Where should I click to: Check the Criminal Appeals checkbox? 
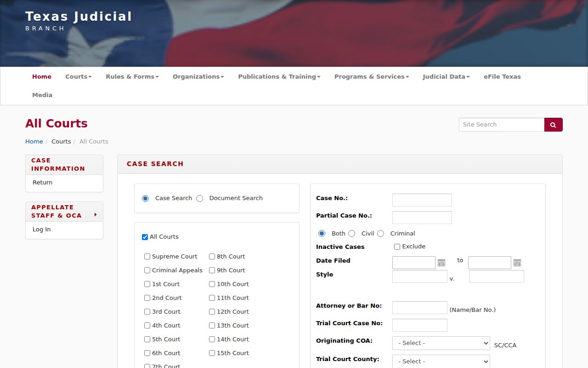click(x=147, y=270)
